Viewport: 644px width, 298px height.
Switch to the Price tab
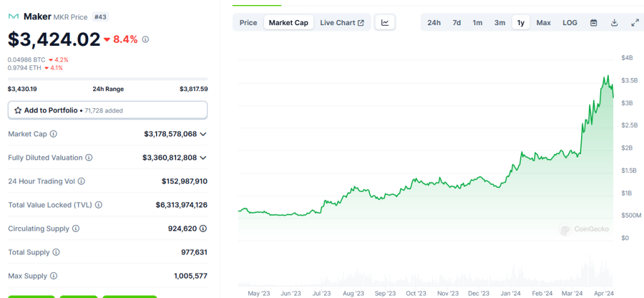[248, 23]
